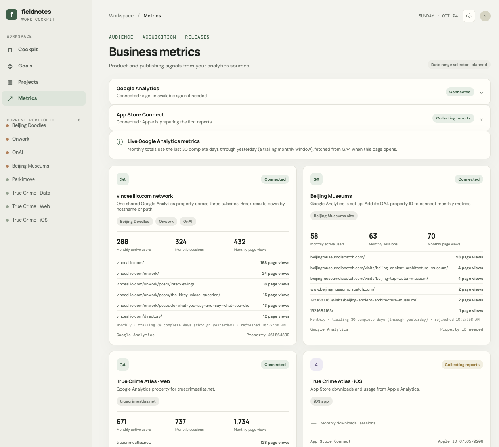This screenshot has width=499, height=447.
Task: Click the 432 monthly page views value
Action: (240, 241)
